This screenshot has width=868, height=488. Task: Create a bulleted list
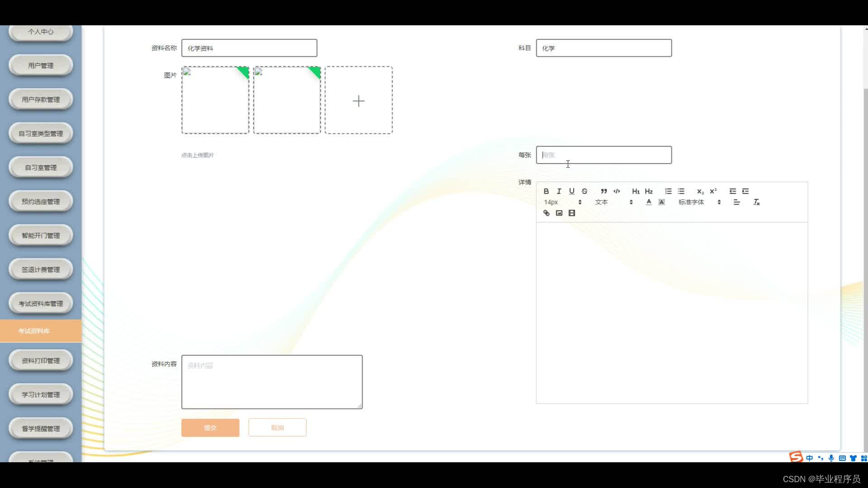tap(681, 191)
